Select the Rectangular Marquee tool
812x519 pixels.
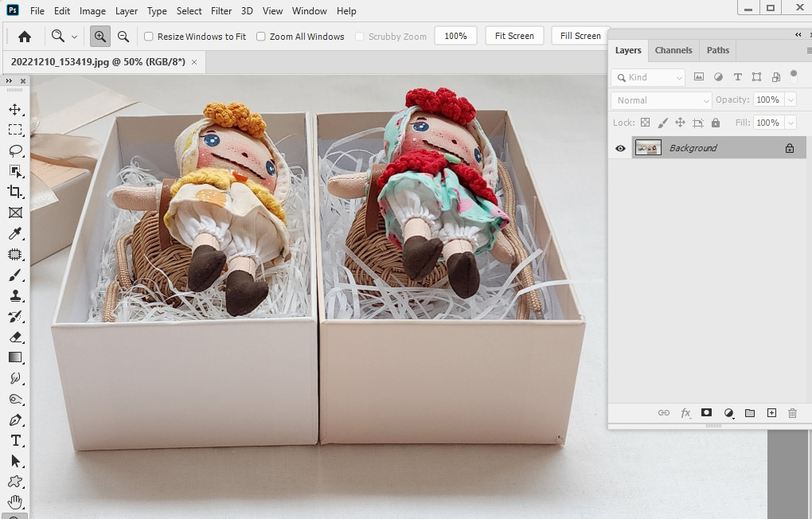click(15, 130)
